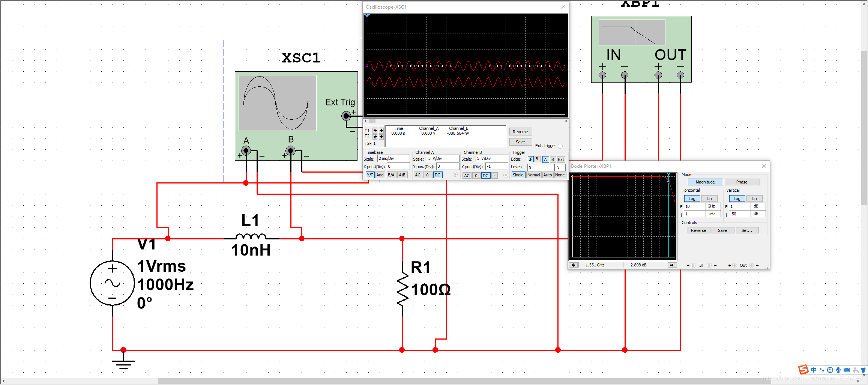Click Bode plotter In plus terminal radio
This screenshot has width=868, height=385.
pyautogui.click(x=693, y=265)
